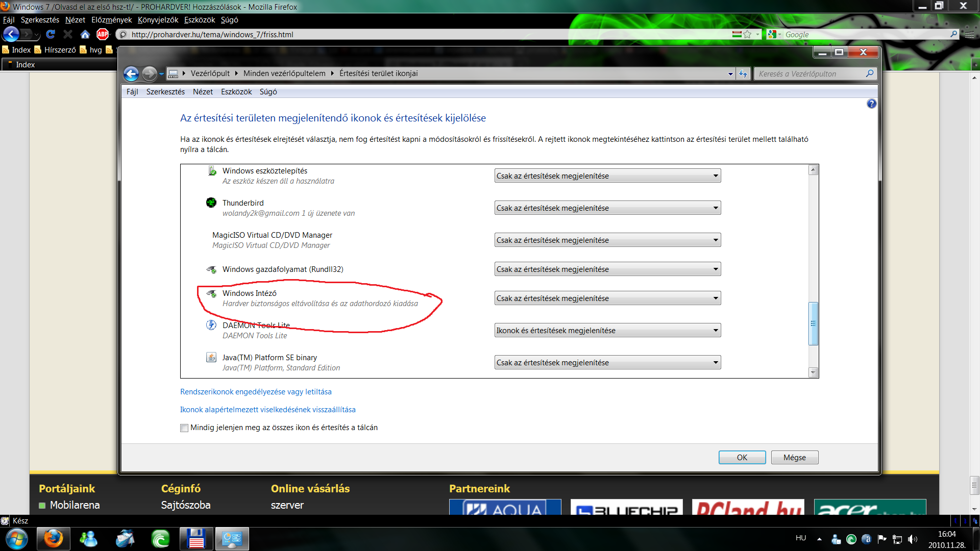
Task: Click the volume speaker tray icon
Action: click(x=912, y=539)
